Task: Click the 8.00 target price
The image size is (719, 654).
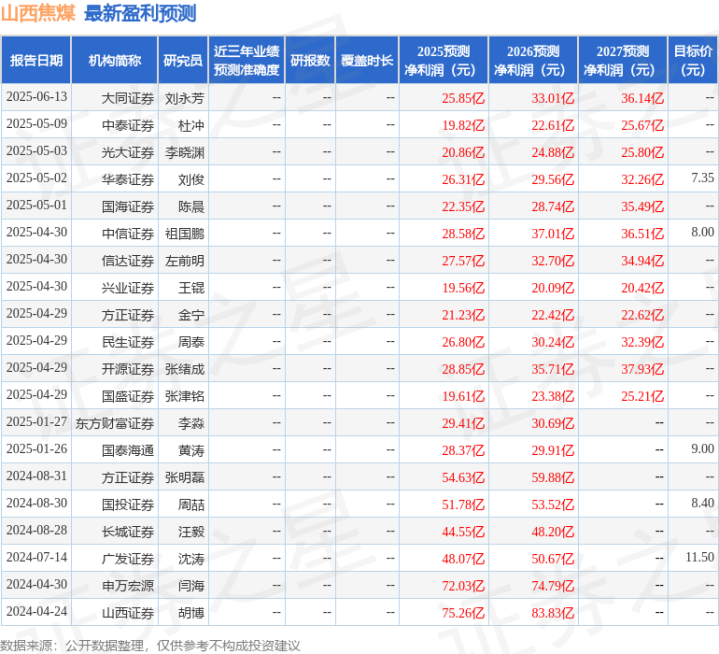Action: coord(702,232)
